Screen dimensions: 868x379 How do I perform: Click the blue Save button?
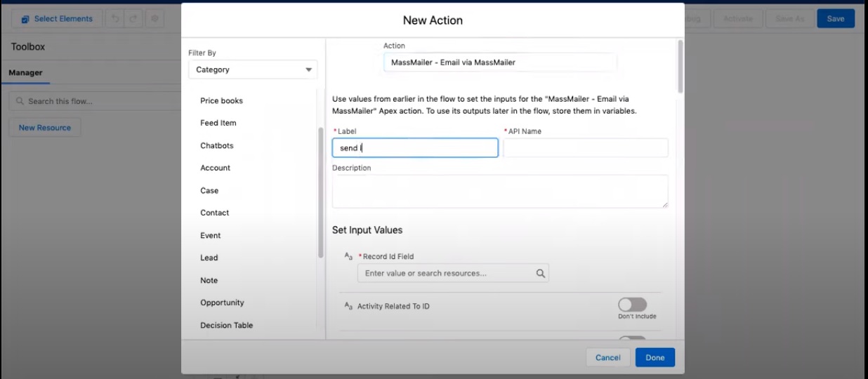[836, 19]
